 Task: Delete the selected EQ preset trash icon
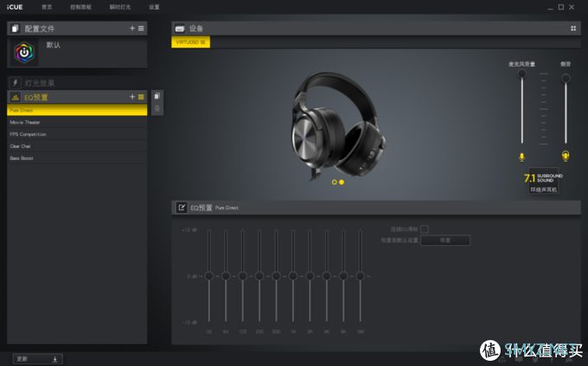coord(157,108)
